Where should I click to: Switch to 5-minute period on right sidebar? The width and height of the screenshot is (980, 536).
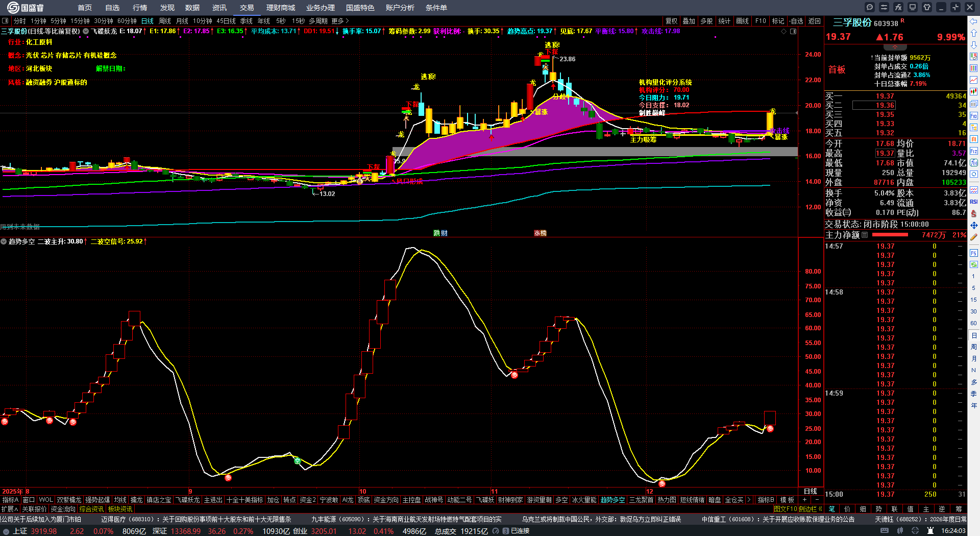(974, 288)
